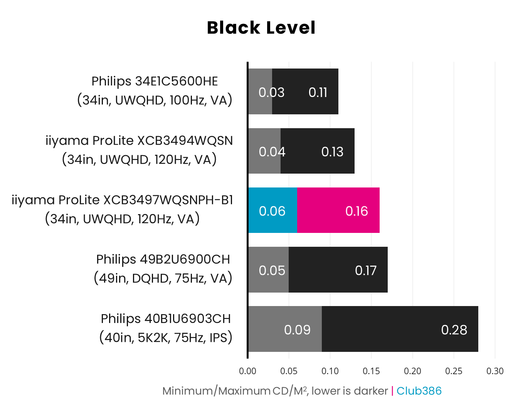Image resolution: width=523 pixels, height=420 pixels.
Task: Click the blue 0.06 bar segment
Action: pos(272,211)
